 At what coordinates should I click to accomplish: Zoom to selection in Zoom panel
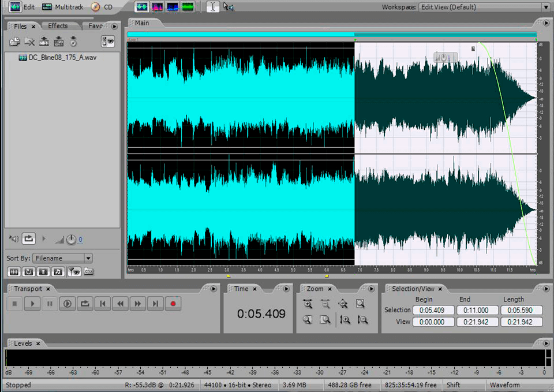click(360, 304)
